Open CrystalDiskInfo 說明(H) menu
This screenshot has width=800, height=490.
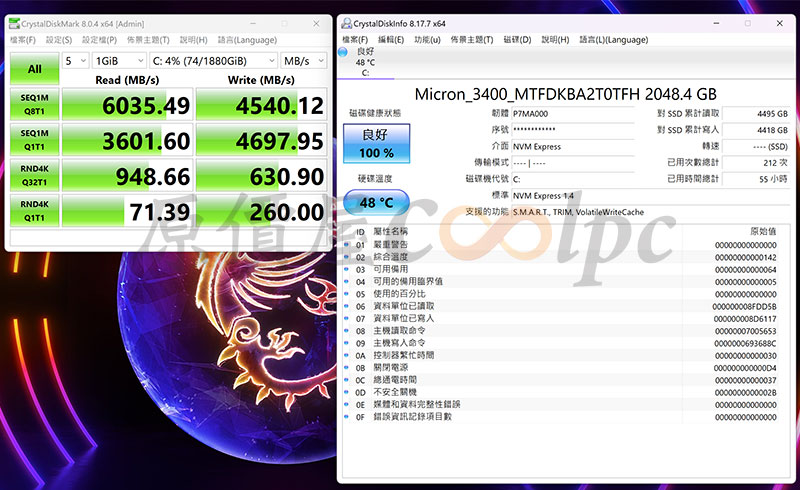click(x=555, y=39)
